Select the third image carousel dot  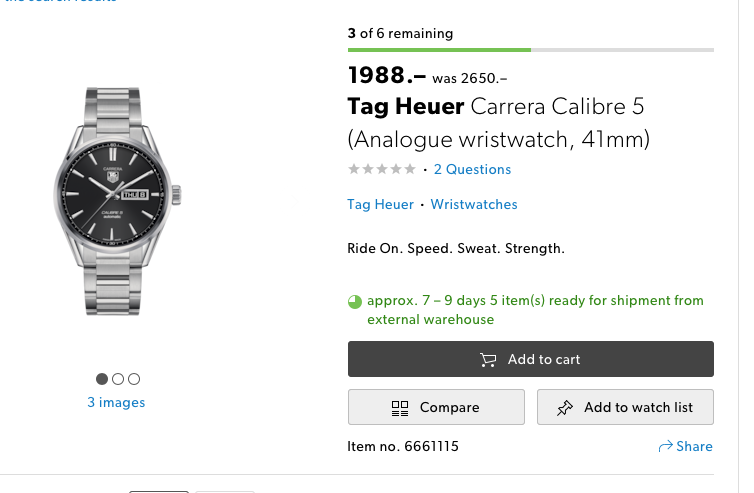point(134,379)
